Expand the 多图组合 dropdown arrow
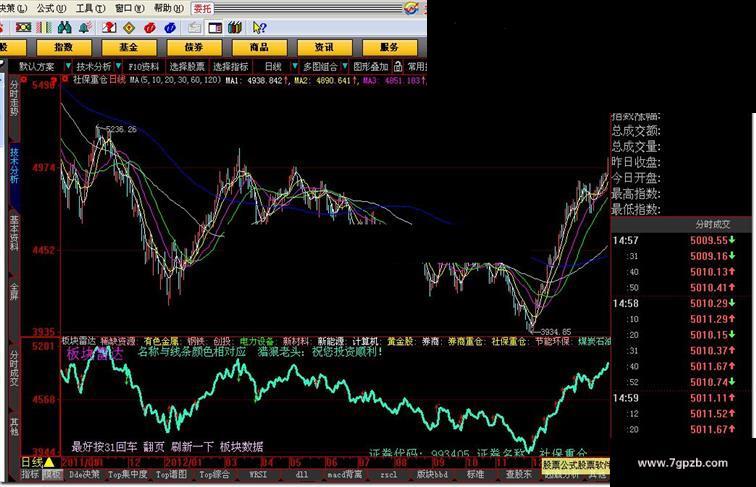Image resolution: width=756 pixels, height=487 pixels. tap(345, 66)
